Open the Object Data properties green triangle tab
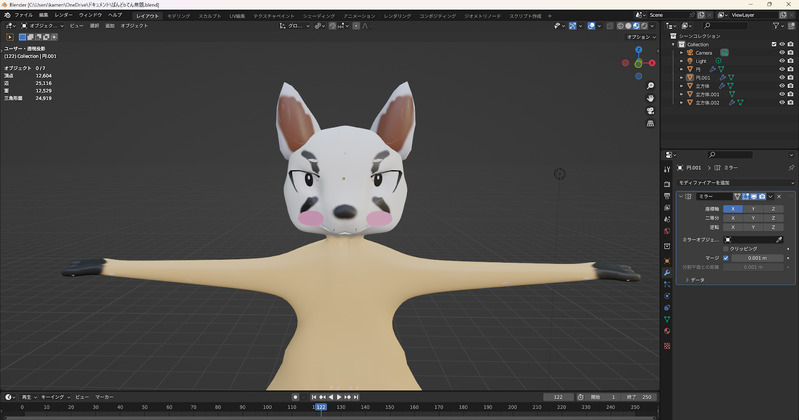Image resolution: width=799 pixels, height=420 pixels. (667, 319)
